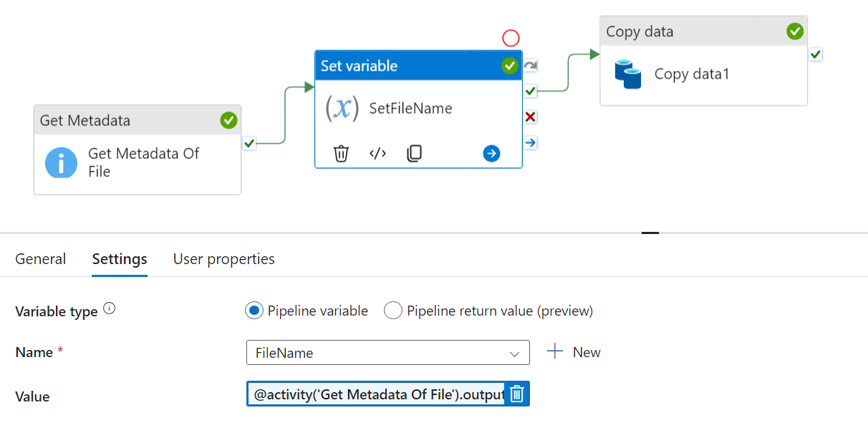Screen dimensions: 868x443
Task: Open code view for SetFileName activity
Action: coord(378,153)
